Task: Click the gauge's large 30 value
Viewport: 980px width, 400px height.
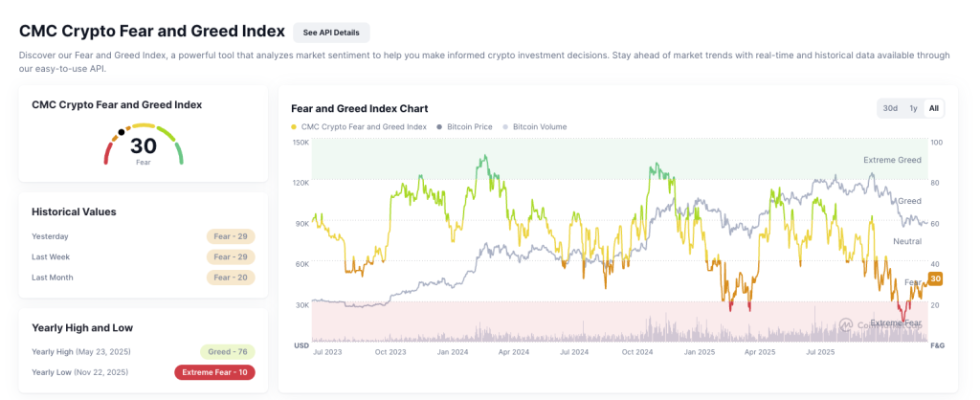Action: (143, 145)
